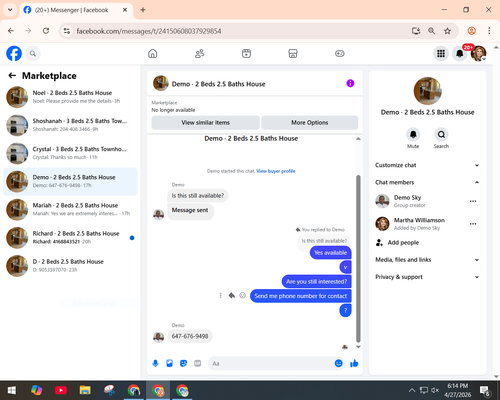Open a new Chrome tab
Viewport: 500px width, 400px height.
point(143,10)
